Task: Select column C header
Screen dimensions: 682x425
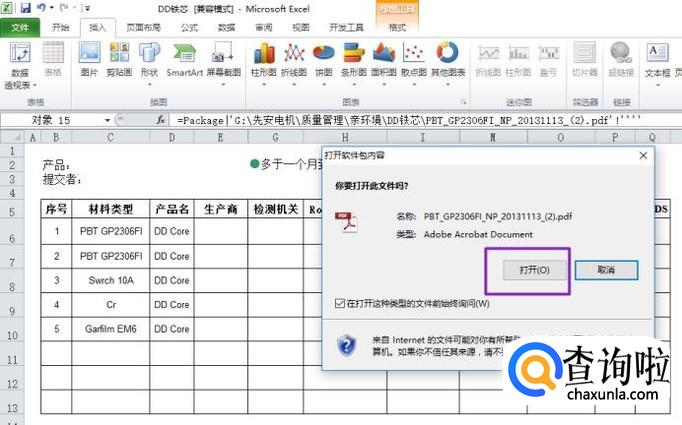Action: click(110, 137)
